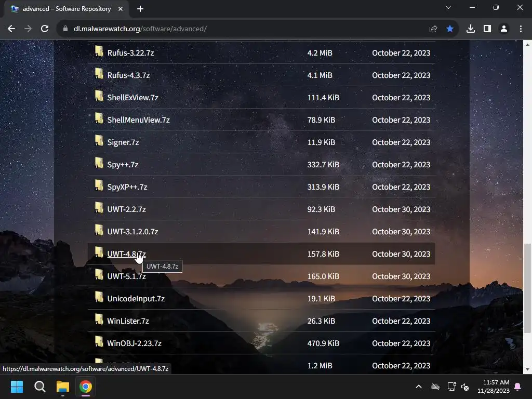The width and height of the screenshot is (532, 399).
Task: Share this page icon in address bar
Action: pyautogui.click(x=433, y=29)
